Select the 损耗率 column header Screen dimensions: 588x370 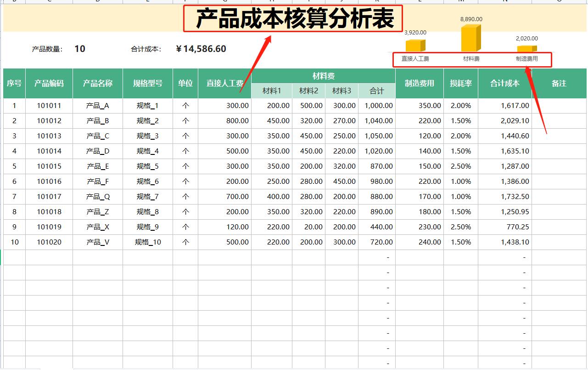(x=460, y=83)
